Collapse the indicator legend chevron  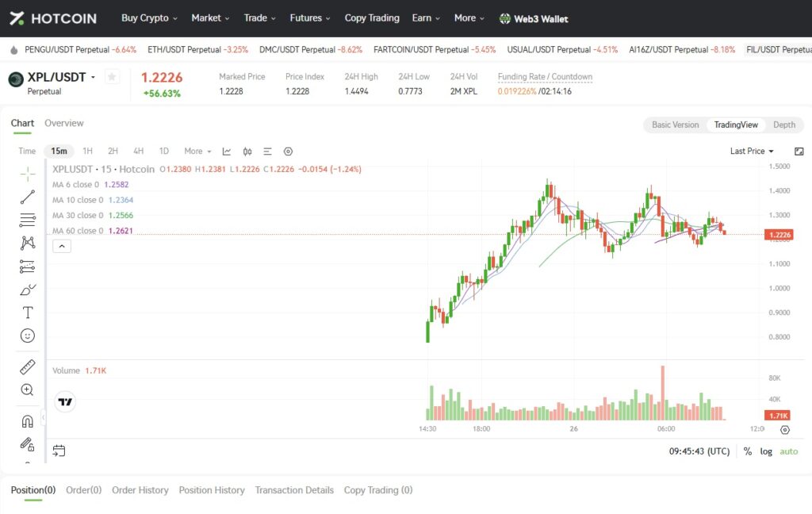click(63, 247)
